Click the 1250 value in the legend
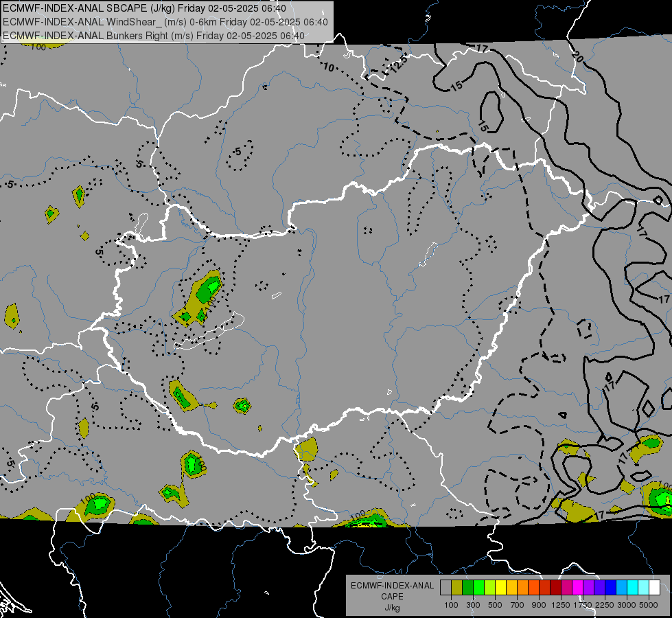 click(561, 605)
